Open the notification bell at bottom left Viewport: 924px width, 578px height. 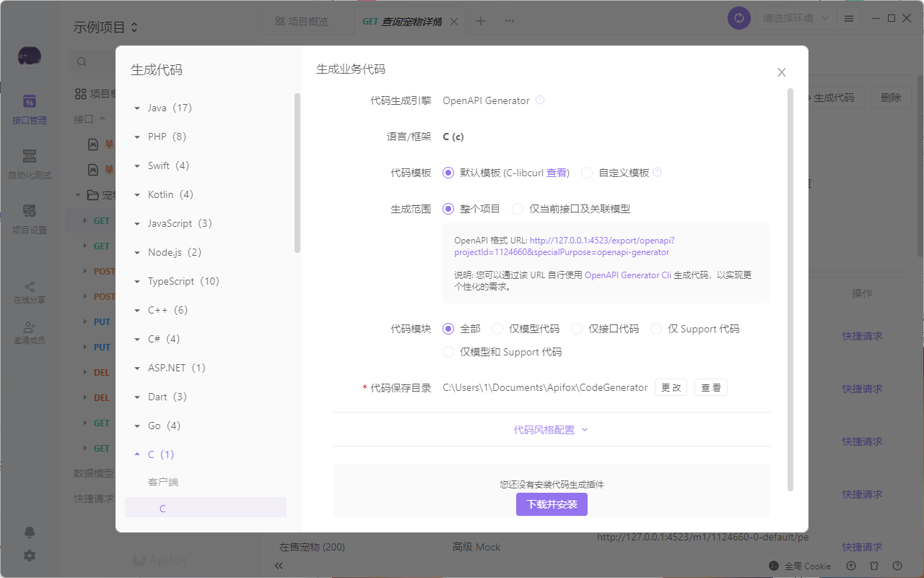point(30,532)
